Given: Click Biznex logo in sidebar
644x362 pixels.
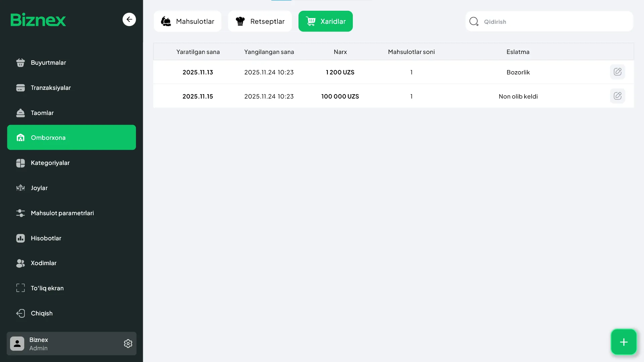Looking at the screenshot, I should [38, 20].
